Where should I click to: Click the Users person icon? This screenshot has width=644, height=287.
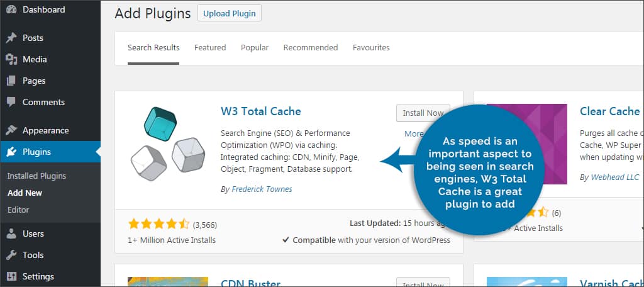tap(11, 234)
